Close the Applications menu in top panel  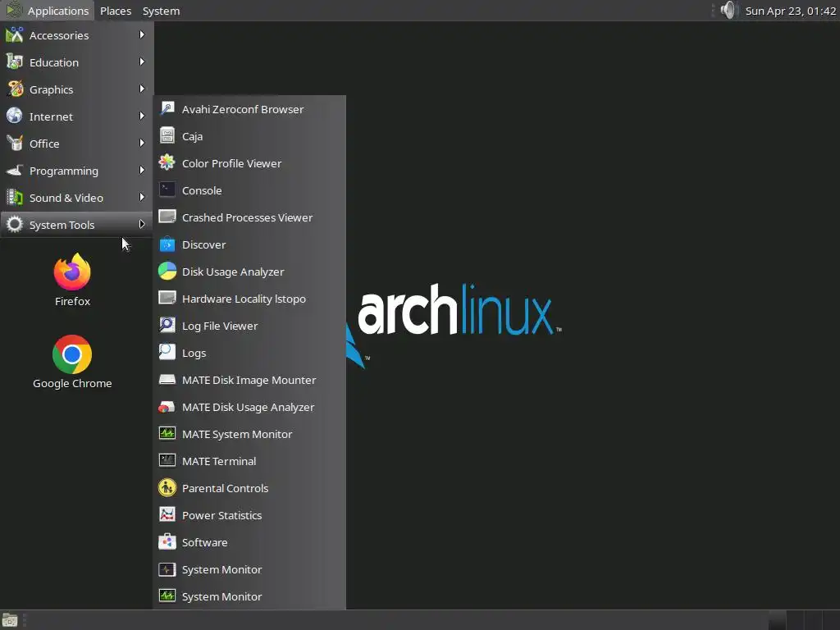(x=48, y=11)
